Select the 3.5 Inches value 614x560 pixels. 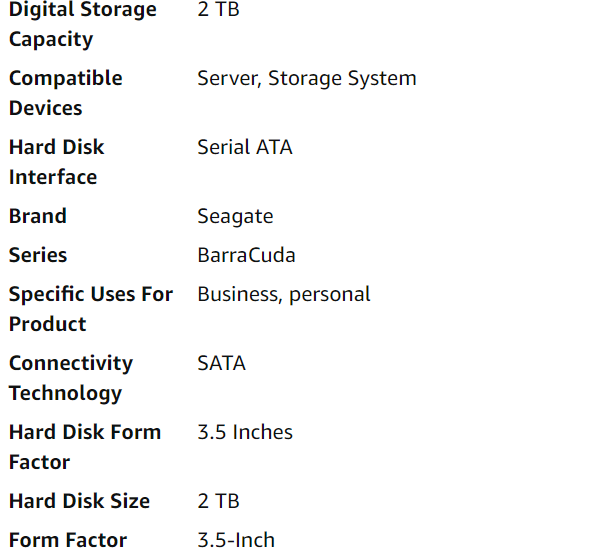click(245, 432)
